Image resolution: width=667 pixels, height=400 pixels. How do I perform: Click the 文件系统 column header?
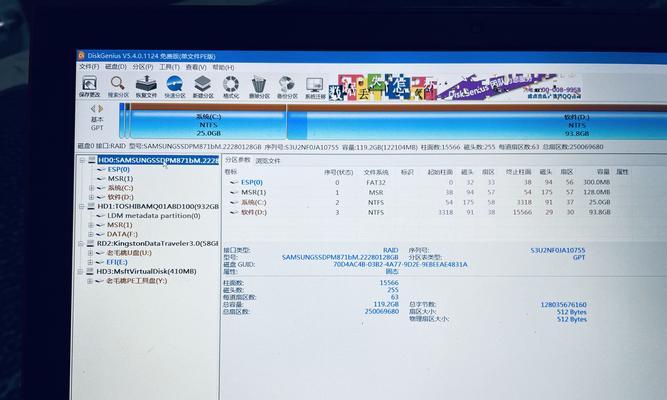point(376,172)
